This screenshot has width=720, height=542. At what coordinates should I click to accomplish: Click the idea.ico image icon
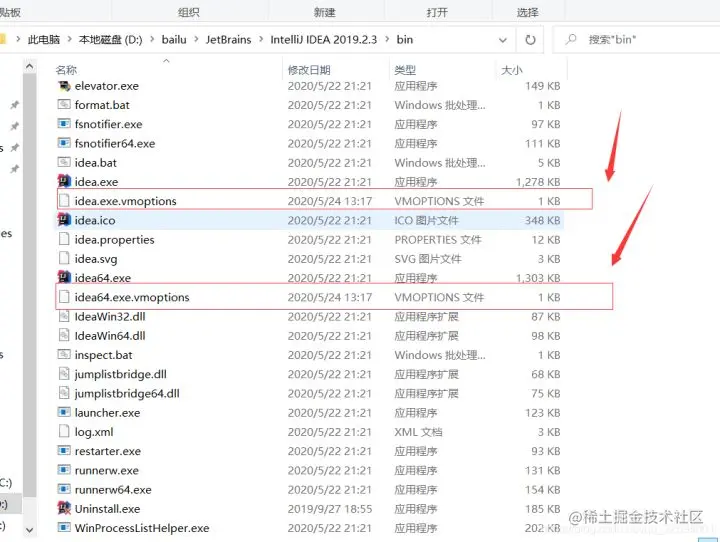(64, 220)
